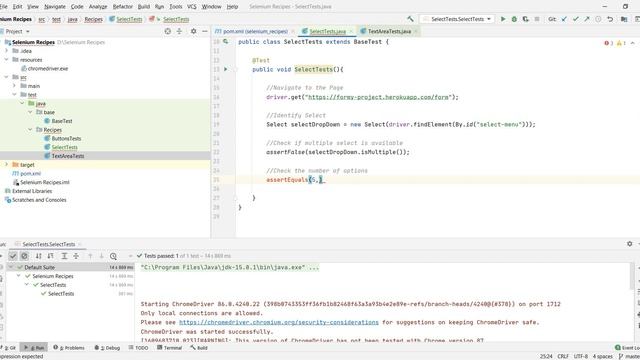This screenshot has width=640, height=360.
Task: Click the locate/scroll-to-source target icon in Project panel
Action: click(x=168, y=31)
